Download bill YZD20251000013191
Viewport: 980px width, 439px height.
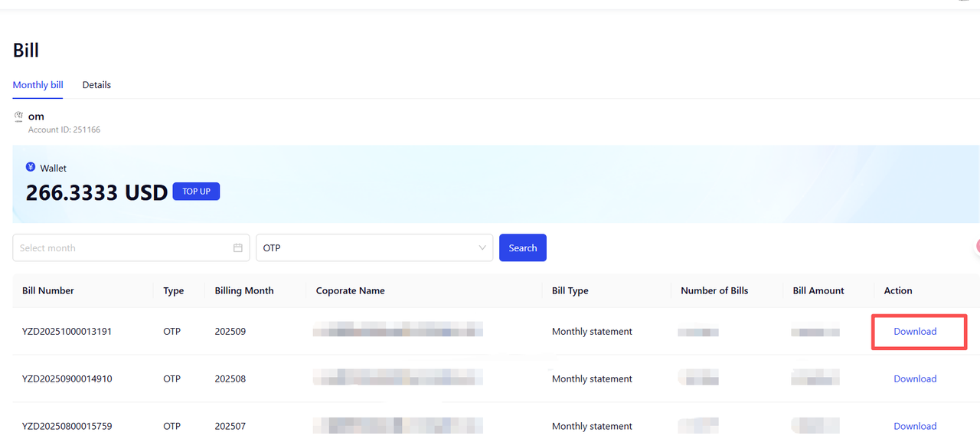tap(915, 332)
